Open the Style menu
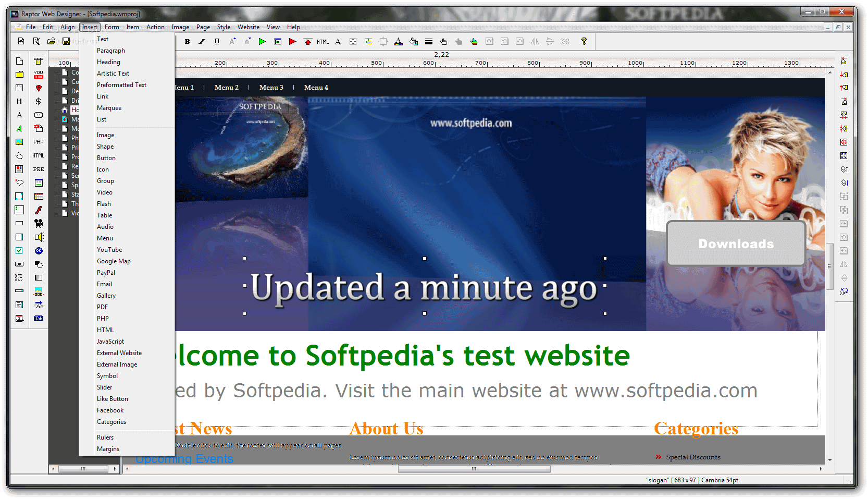 click(x=224, y=27)
